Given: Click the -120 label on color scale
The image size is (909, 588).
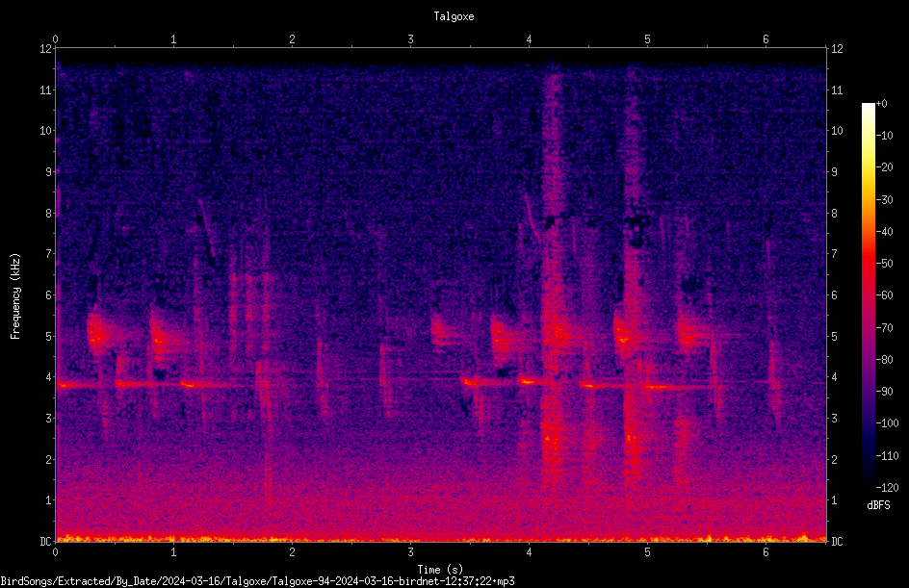Looking at the screenshot, I should [887, 487].
